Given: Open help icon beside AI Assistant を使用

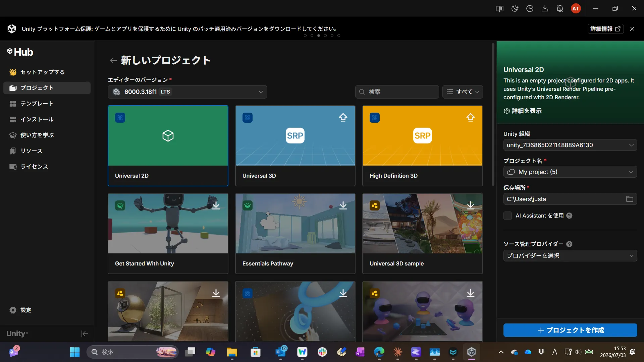Looking at the screenshot, I should [x=569, y=216].
